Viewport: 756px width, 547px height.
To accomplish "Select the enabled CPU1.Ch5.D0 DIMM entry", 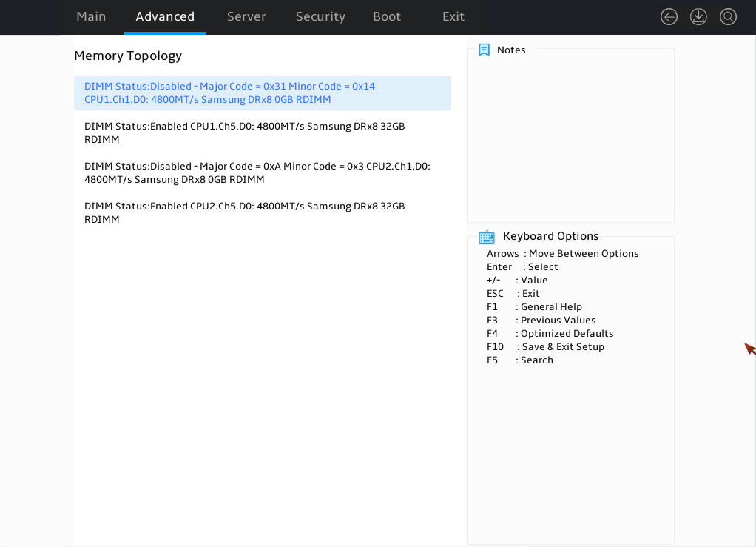I will click(263, 132).
